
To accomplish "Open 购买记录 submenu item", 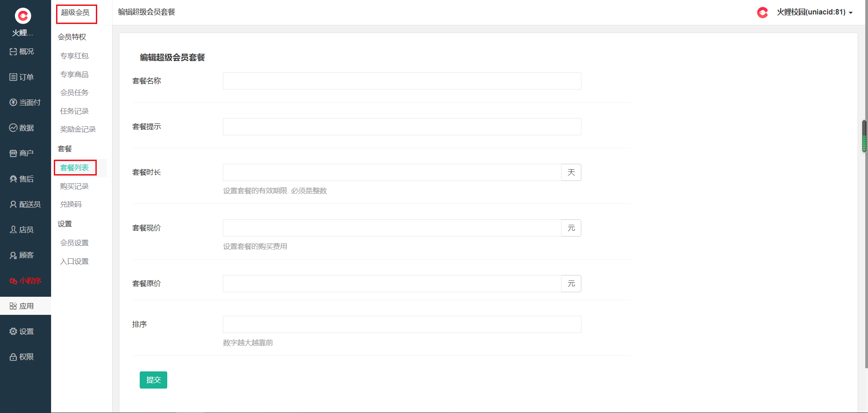I will 75,186.
